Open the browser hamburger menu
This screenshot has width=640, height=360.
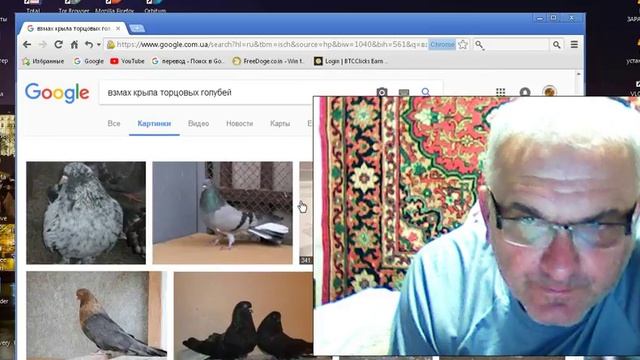(x=574, y=44)
